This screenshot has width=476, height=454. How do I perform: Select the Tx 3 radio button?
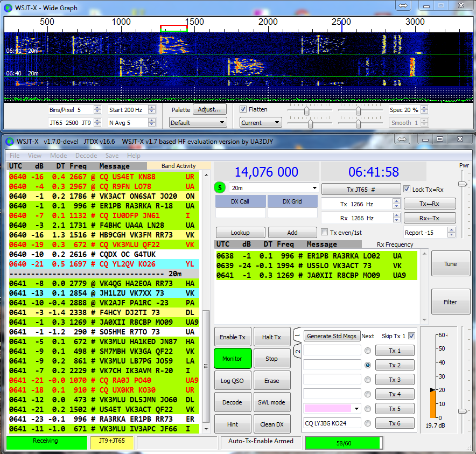(368, 380)
